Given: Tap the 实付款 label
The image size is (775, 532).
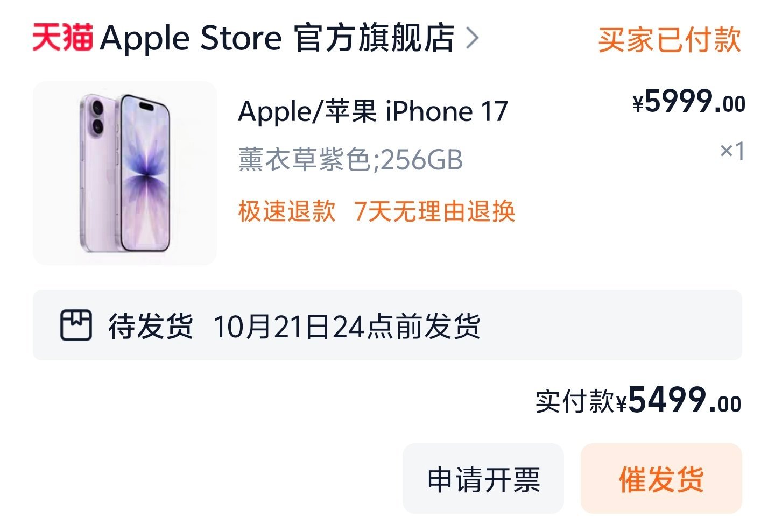Looking at the screenshot, I should point(575,401).
